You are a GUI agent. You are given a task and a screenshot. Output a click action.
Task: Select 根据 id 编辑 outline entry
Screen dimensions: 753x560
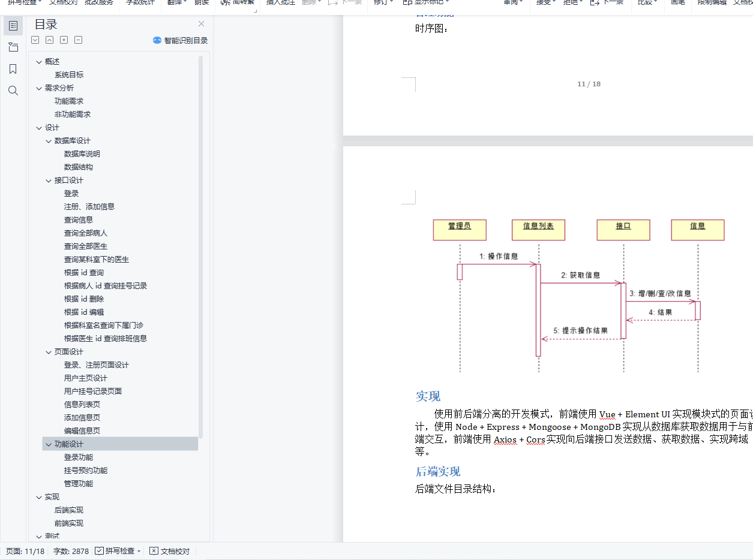(84, 312)
